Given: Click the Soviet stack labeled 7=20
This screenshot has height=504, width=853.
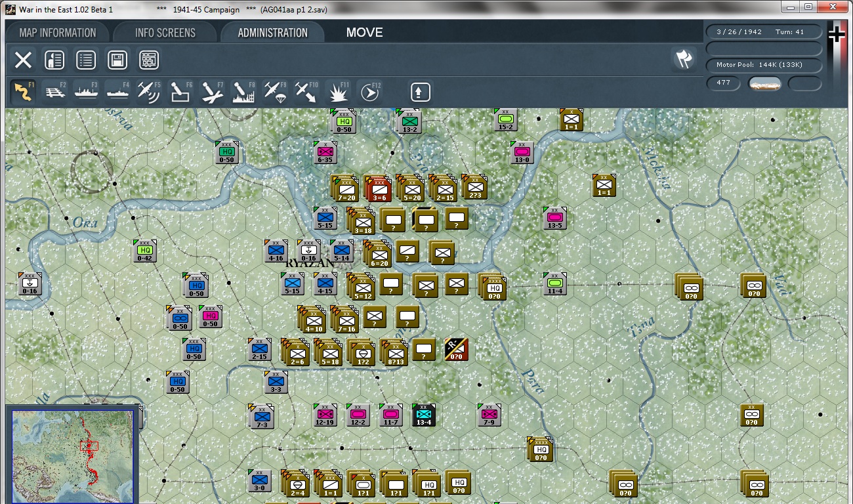Looking at the screenshot, I should 345,188.
